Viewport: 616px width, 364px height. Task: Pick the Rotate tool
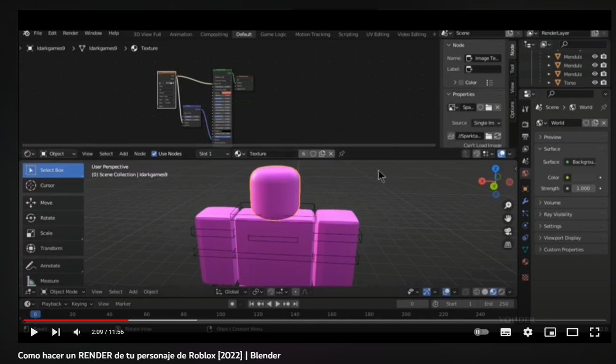[x=53, y=218]
